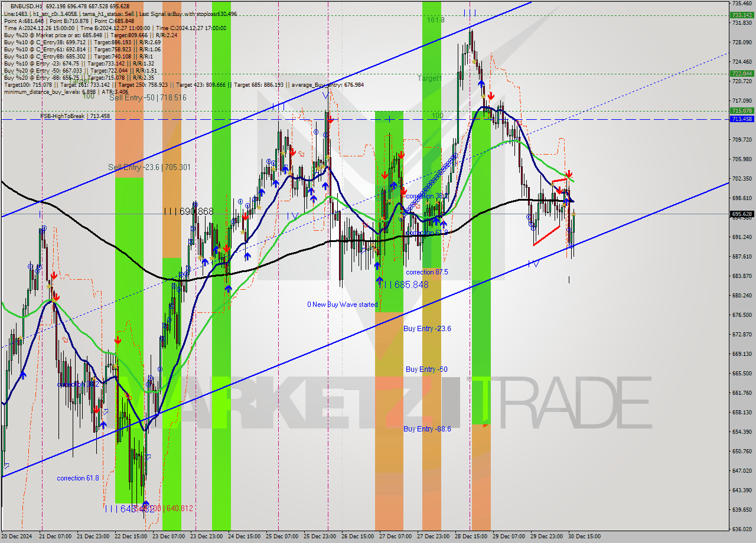This screenshot has width=756, height=543.
Task: Click 735.460 on the price axis
Action: 742,4
